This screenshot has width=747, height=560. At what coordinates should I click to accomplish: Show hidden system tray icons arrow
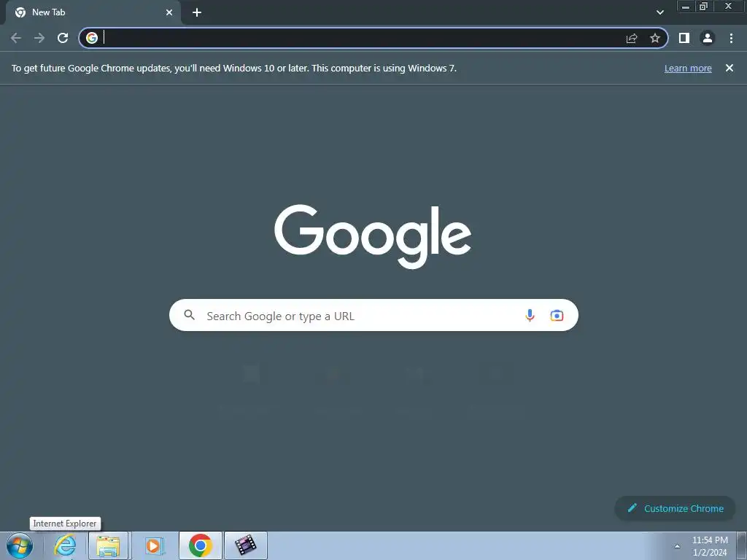point(677,547)
